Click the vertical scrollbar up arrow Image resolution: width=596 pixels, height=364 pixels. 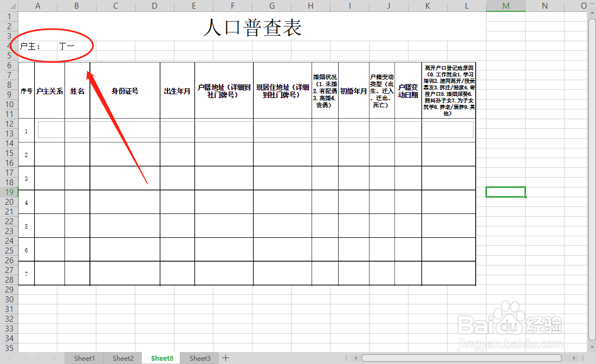tap(591, 14)
